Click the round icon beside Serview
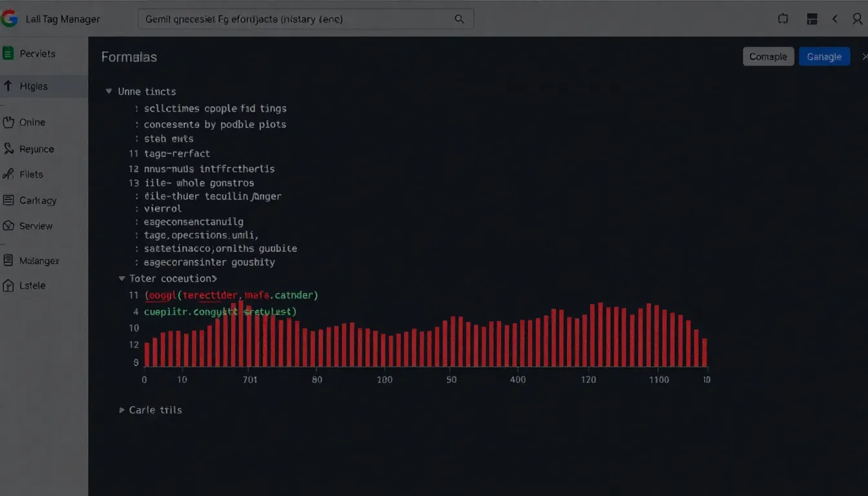Screen dimensions: 868x496 point(8,226)
